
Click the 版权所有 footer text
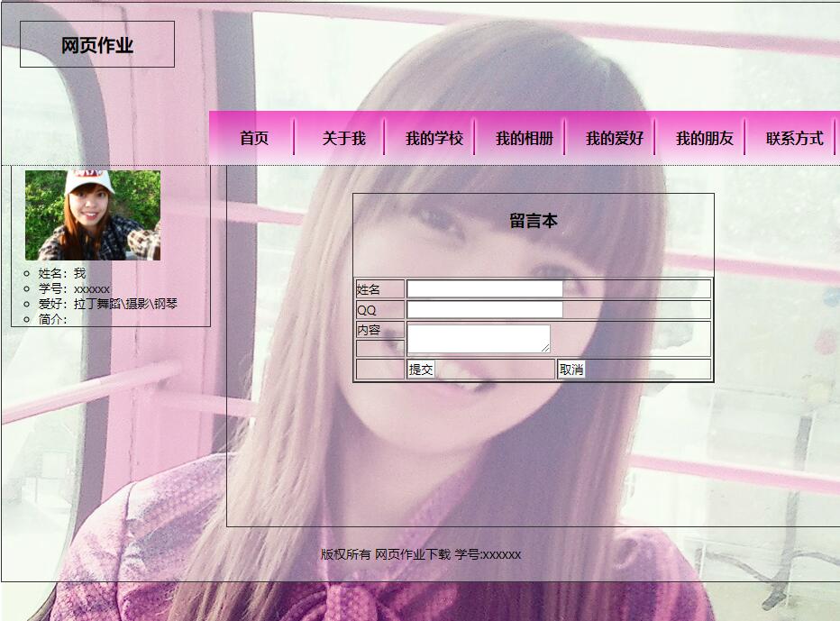coord(420,554)
